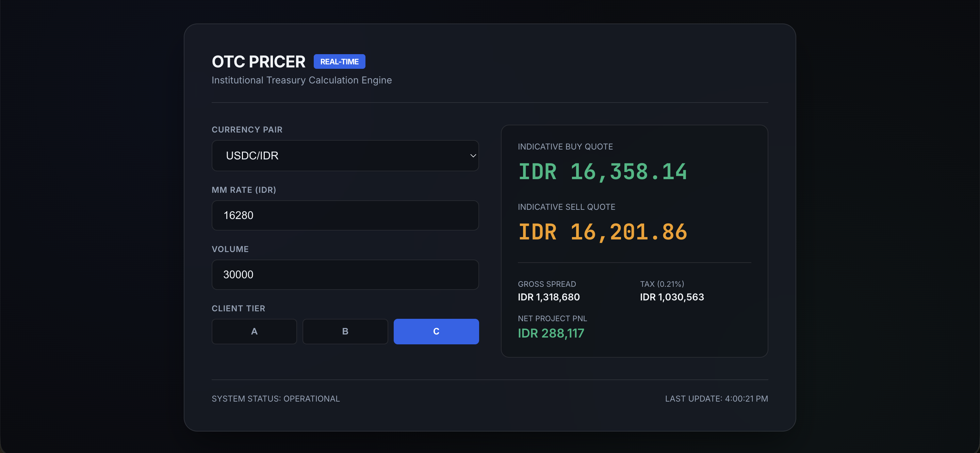Select Client Tier B
The image size is (980, 453).
345,331
